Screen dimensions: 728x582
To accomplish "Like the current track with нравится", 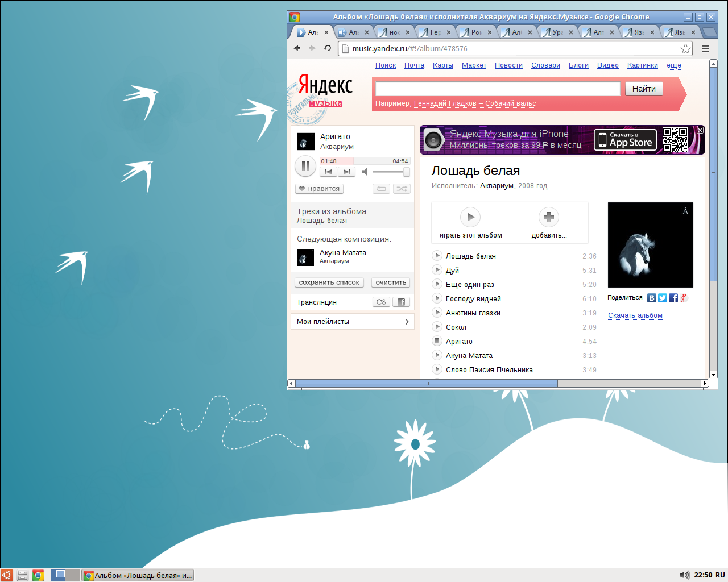I will (319, 189).
